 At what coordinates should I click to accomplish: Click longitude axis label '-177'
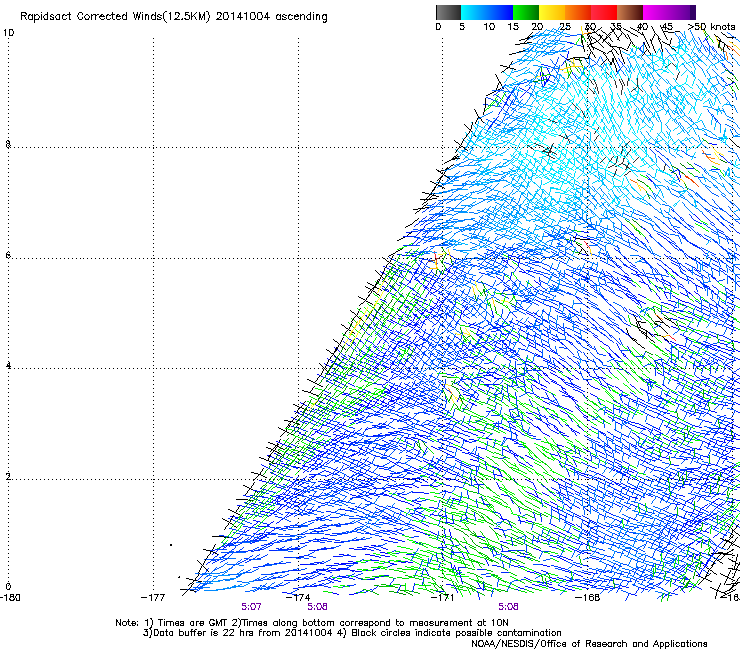[x=153, y=597]
